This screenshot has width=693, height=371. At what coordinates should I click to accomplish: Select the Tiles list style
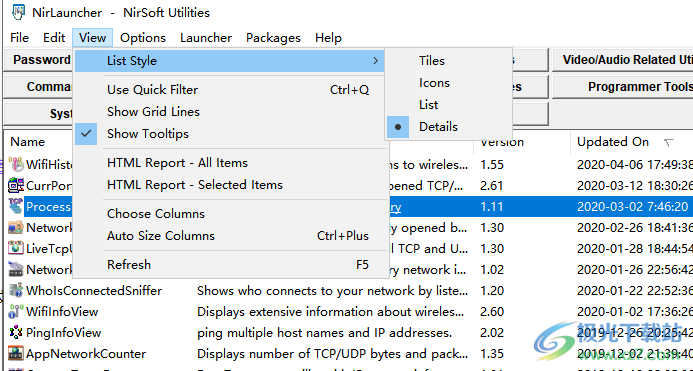coord(449,61)
